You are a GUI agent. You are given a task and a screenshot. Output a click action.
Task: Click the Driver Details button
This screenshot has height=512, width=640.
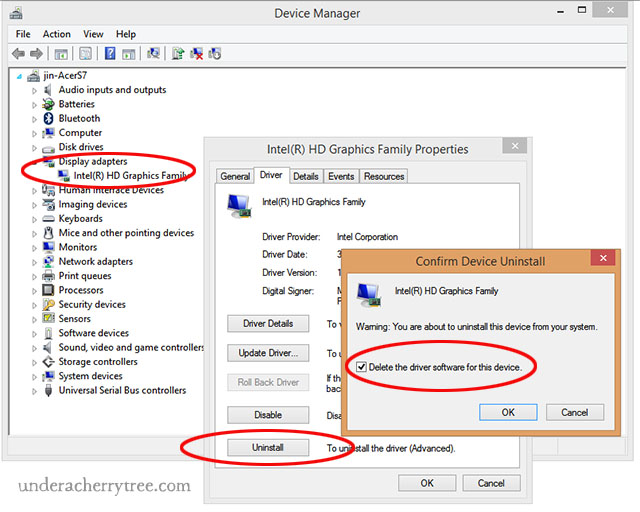pyautogui.click(x=268, y=323)
